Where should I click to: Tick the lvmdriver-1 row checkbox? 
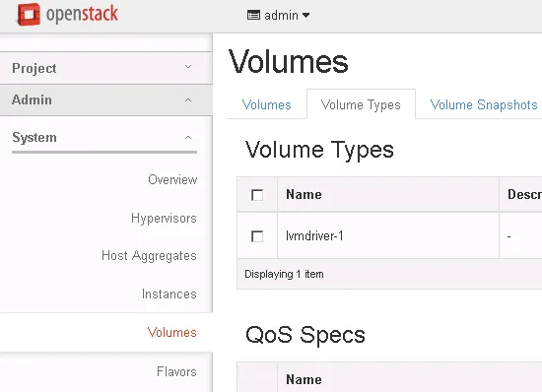[257, 236]
